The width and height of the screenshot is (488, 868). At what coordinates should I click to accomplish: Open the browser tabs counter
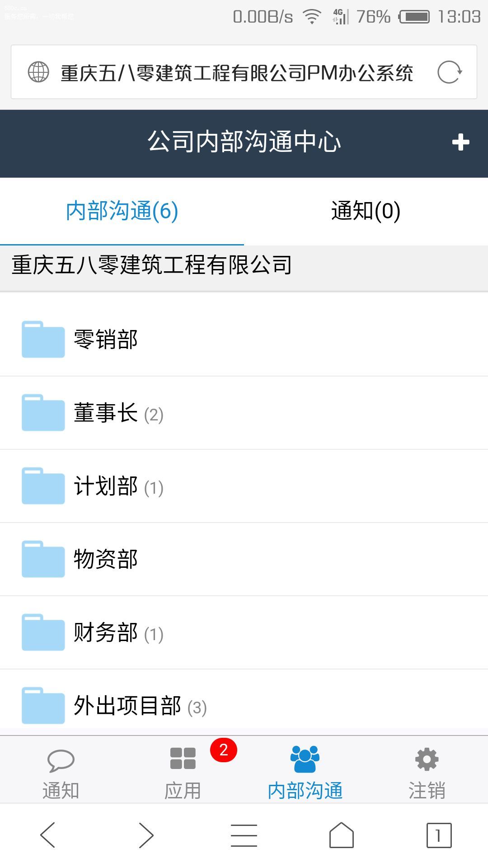coord(439,835)
